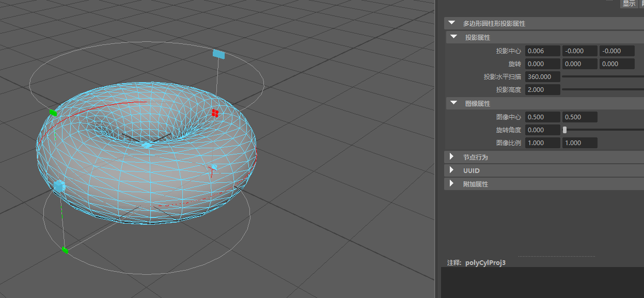This screenshot has width=644, height=298.
Task: Collapse the 多边形圆柱形投影属性 section
Action: point(452,23)
